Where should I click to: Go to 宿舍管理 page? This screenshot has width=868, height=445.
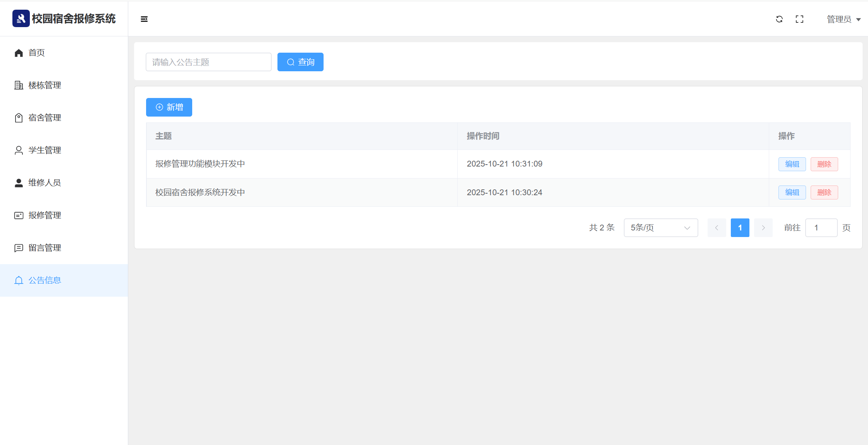click(x=45, y=118)
